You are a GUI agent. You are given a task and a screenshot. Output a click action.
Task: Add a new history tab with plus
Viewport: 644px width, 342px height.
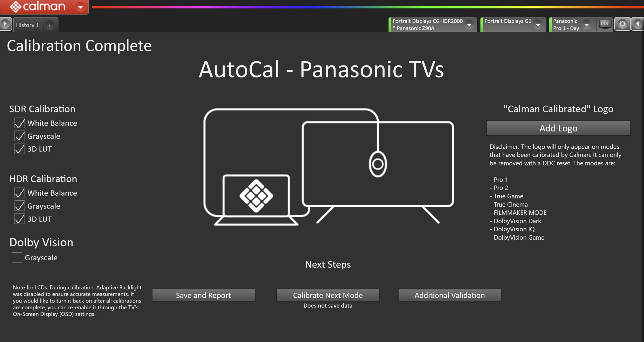pyautogui.click(x=50, y=25)
